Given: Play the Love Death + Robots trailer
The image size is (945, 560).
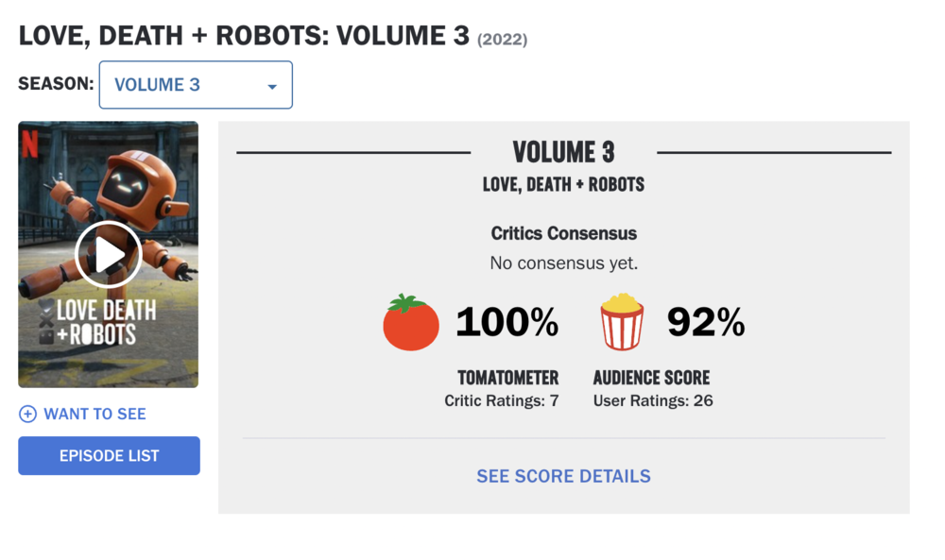Looking at the screenshot, I should click(109, 255).
